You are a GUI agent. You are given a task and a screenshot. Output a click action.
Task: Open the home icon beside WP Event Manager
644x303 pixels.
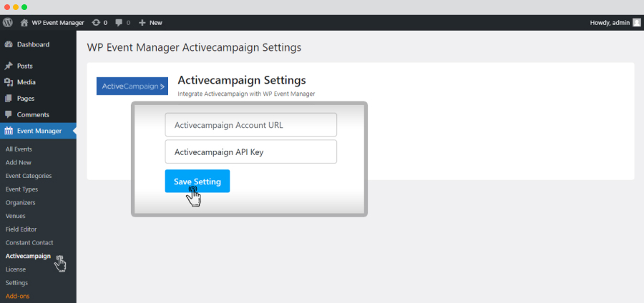point(24,23)
